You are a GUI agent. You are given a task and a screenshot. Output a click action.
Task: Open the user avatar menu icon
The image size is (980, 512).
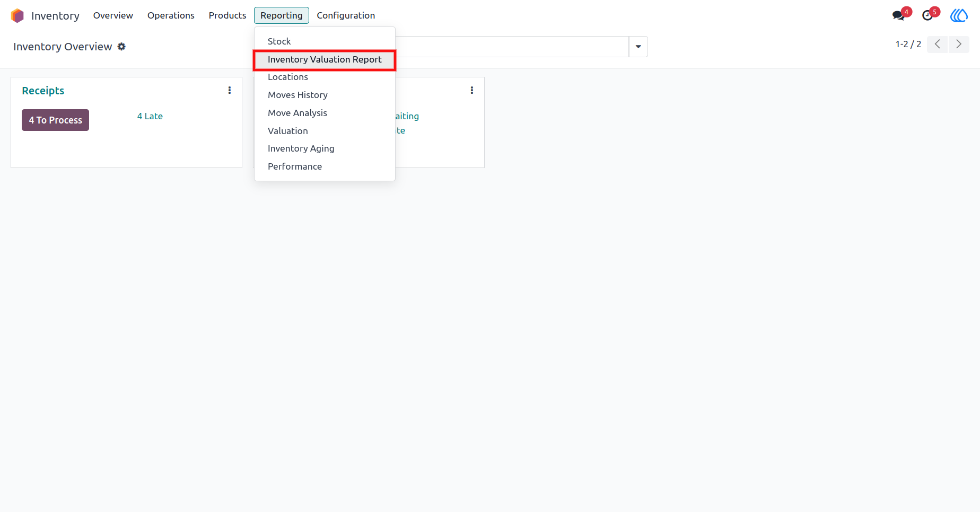[959, 15]
